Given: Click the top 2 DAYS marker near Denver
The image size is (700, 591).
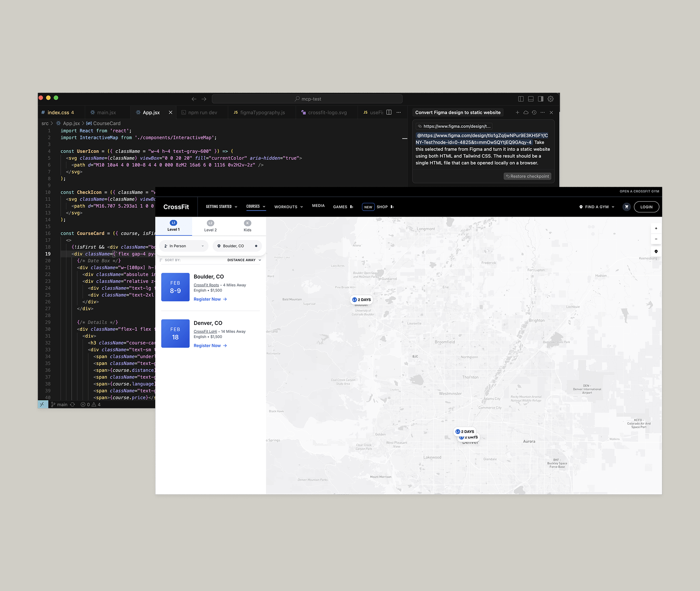Looking at the screenshot, I should [x=465, y=432].
